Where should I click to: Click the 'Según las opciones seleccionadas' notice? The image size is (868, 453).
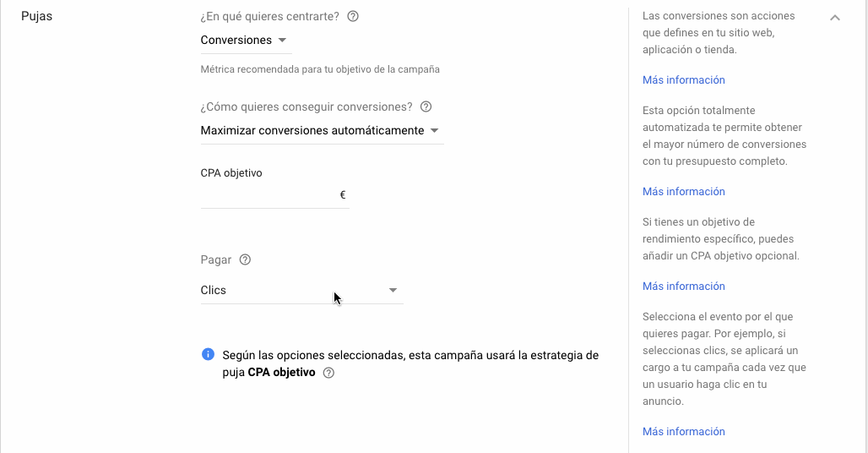[410, 364]
